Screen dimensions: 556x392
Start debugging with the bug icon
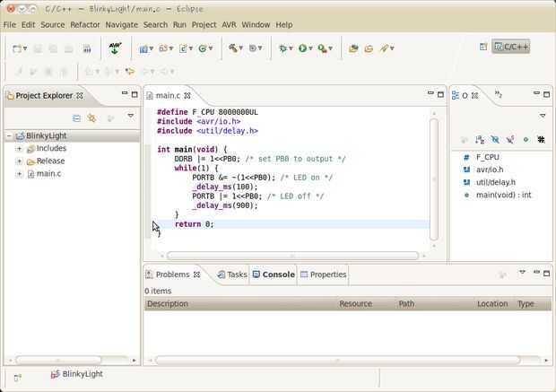pyautogui.click(x=283, y=48)
